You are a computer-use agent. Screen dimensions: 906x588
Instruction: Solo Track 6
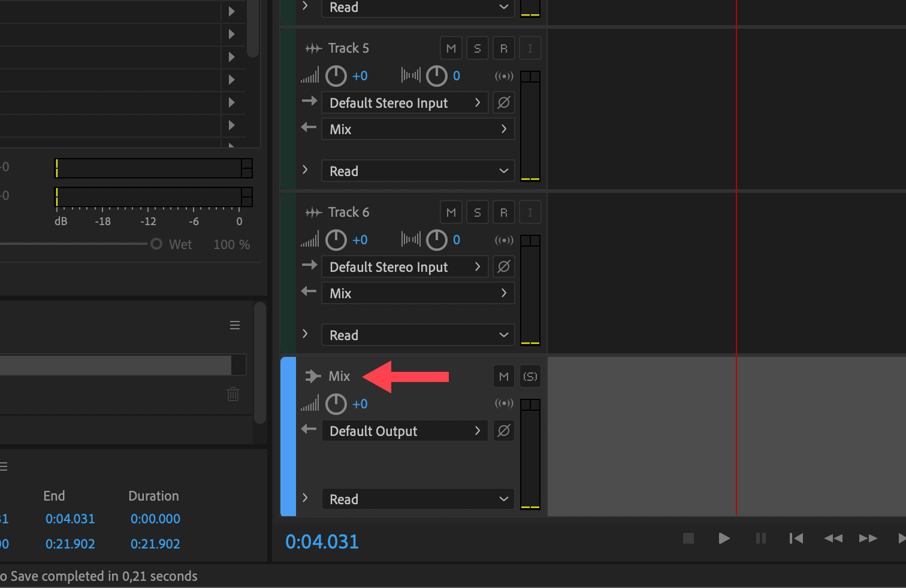[478, 213]
